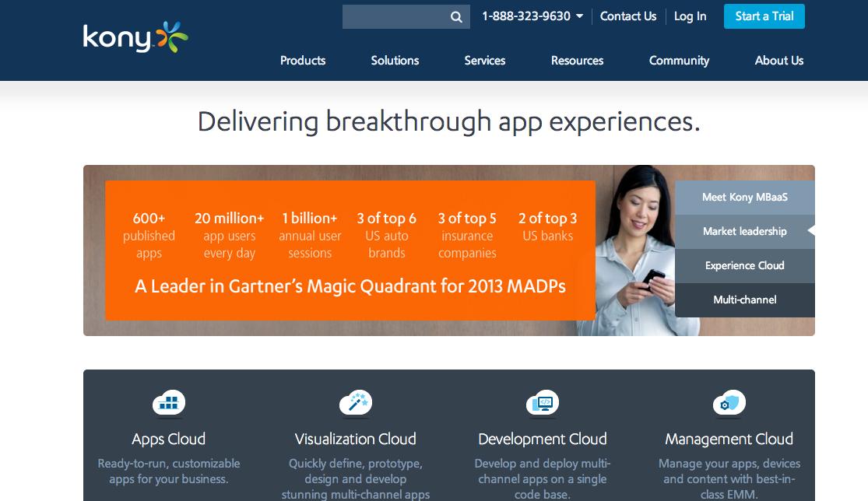The width and height of the screenshot is (868, 501).
Task: Open the About Us menu
Action: point(779,60)
